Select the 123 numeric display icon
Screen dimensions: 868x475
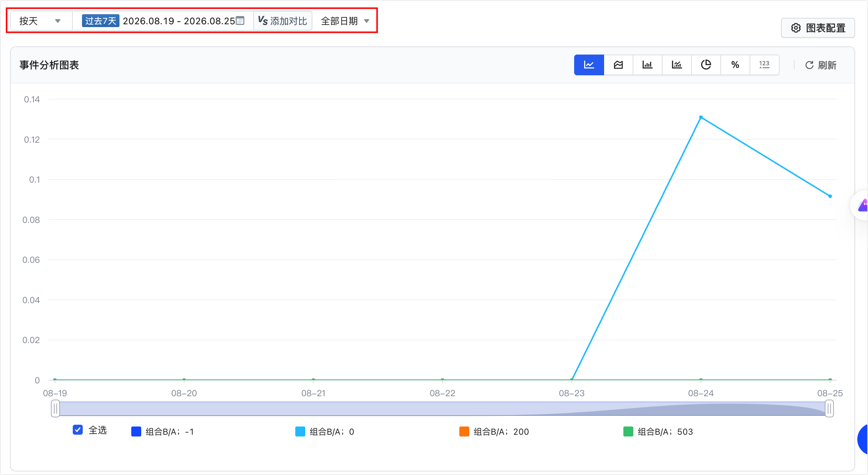click(764, 65)
